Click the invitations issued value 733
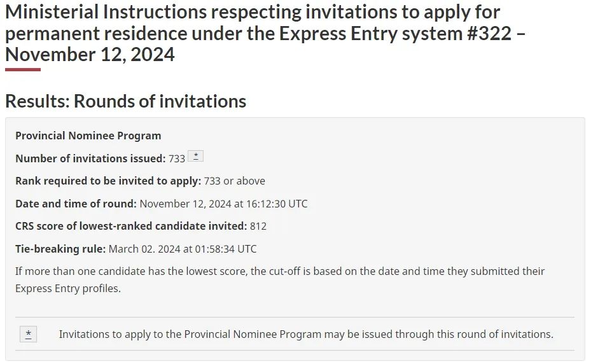Image resolution: width=591 pixels, height=364 pixels. (x=177, y=159)
